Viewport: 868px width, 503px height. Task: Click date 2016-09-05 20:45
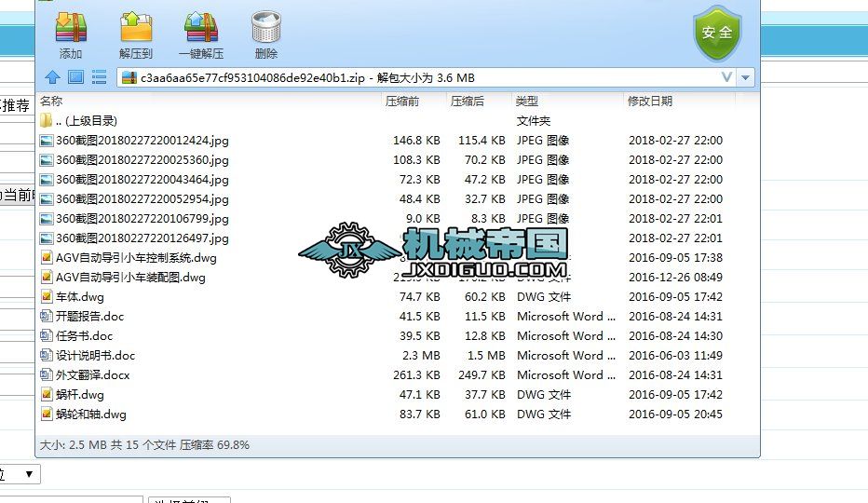coord(675,415)
